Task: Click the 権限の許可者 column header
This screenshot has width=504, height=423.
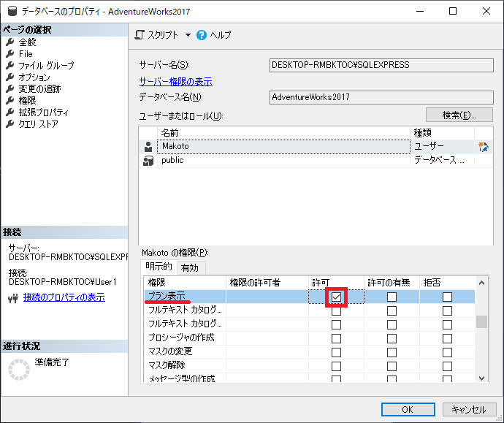Action: coord(267,283)
